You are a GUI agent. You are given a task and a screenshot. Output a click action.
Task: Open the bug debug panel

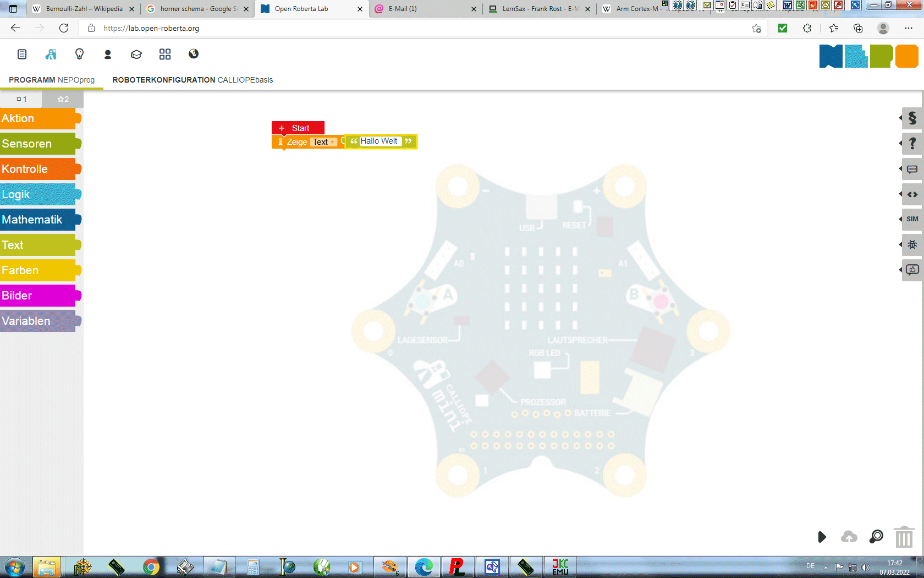point(912,244)
